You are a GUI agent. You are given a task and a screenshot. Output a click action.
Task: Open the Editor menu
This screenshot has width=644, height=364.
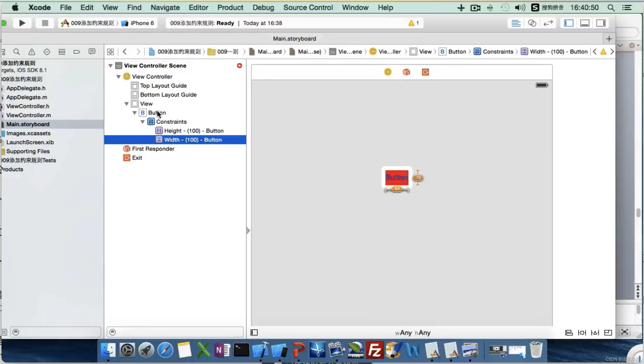coord(198,8)
